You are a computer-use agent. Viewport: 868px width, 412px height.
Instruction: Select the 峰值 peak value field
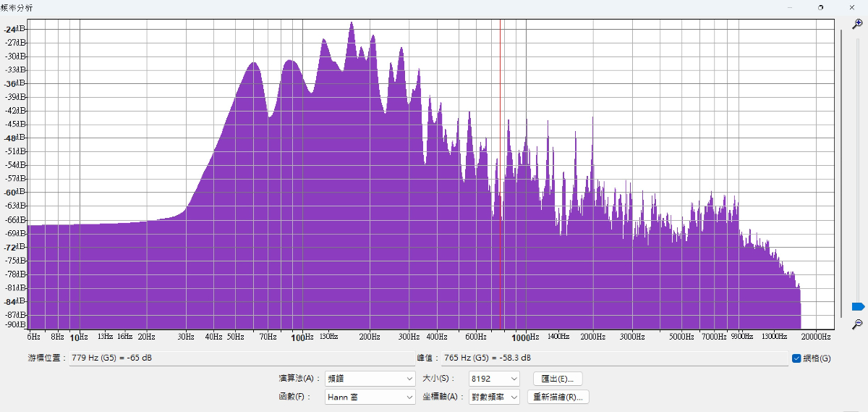click(613, 358)
